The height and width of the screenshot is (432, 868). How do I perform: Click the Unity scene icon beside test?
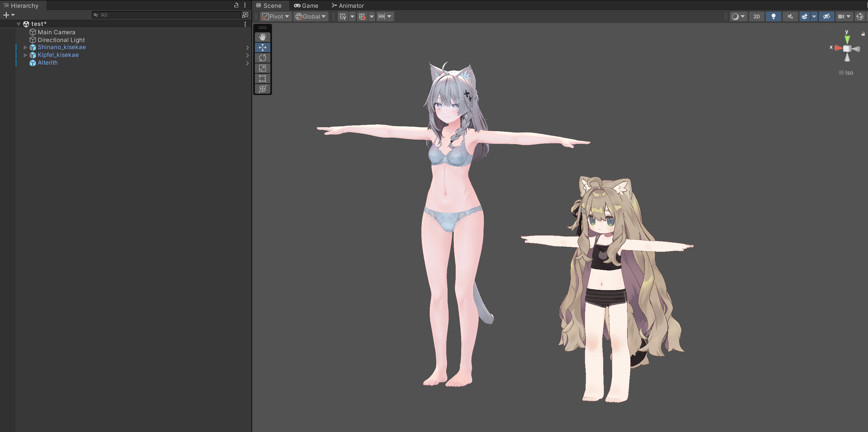[26, 24]
